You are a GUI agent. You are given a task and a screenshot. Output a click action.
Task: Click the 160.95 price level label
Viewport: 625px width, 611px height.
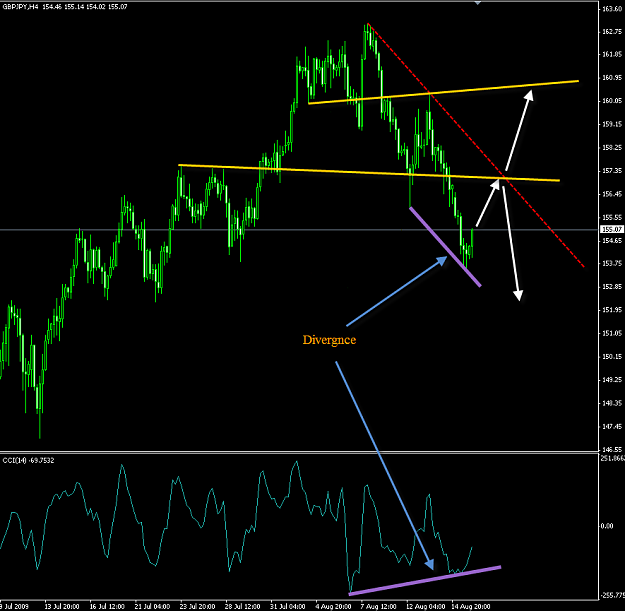coord(612,78)
